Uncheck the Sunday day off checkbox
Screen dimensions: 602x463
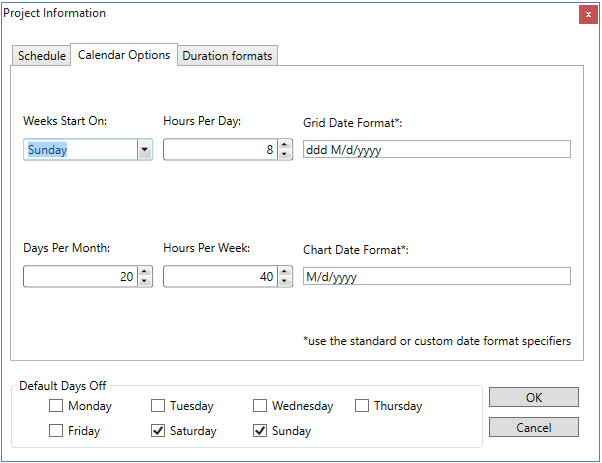(261, 431)
